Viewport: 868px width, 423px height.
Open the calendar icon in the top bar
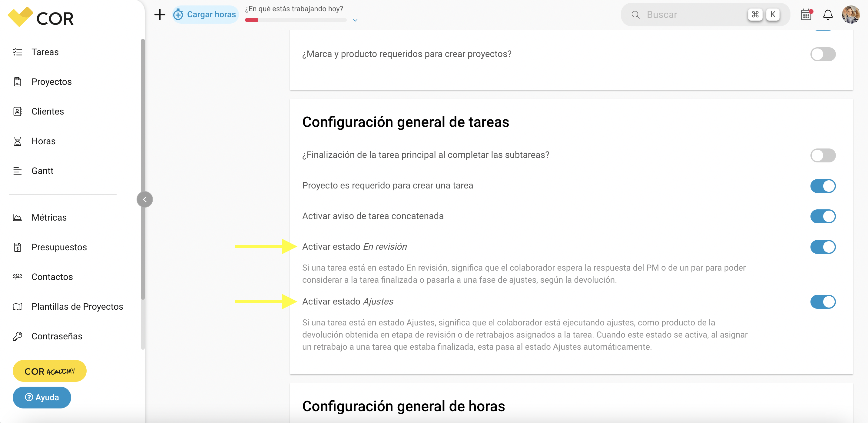click(806, 15)
